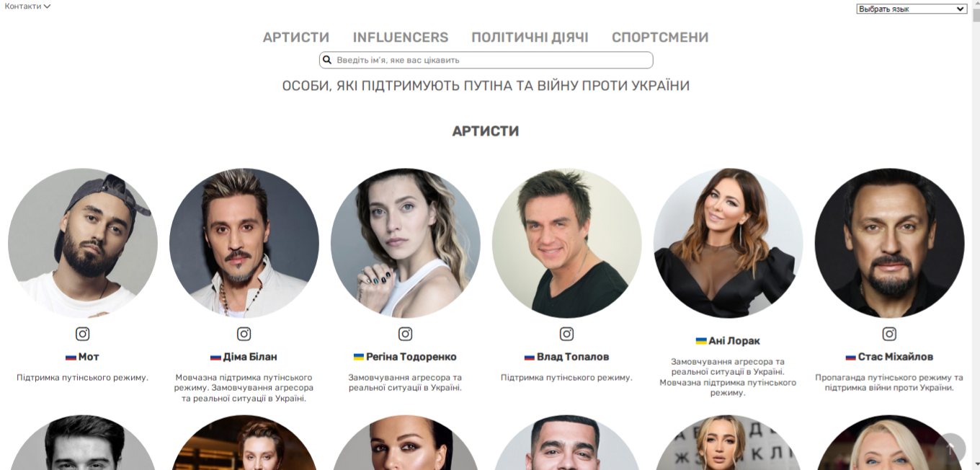Screen dimensions: 980x470
Task: Open the ПОЛІТИЧНІ ДІЯЧІ category
Action: coord(530,37)
